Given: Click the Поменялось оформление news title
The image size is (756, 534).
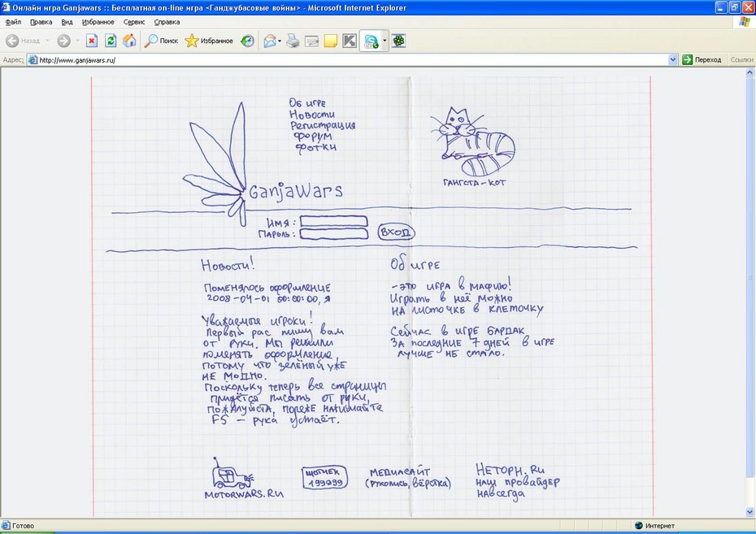Looking at the screenshot, I should 267,288.
